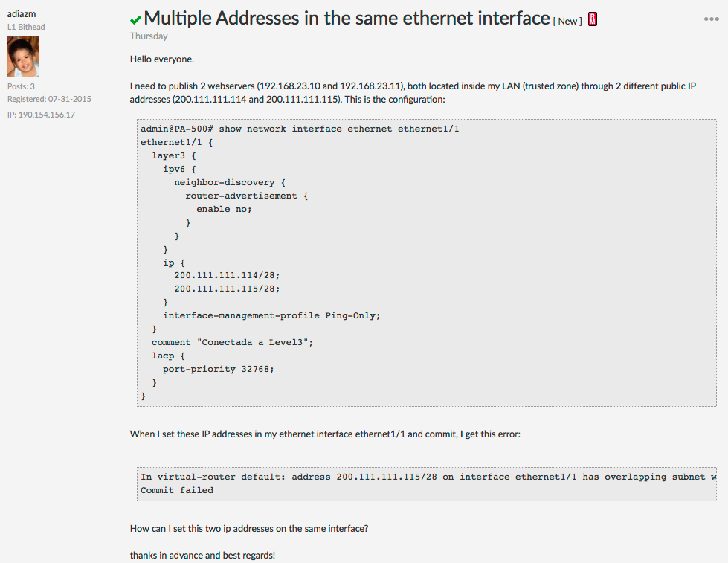
Task: Click the IP address 190.154.156.17
Action: pos(41,115)
